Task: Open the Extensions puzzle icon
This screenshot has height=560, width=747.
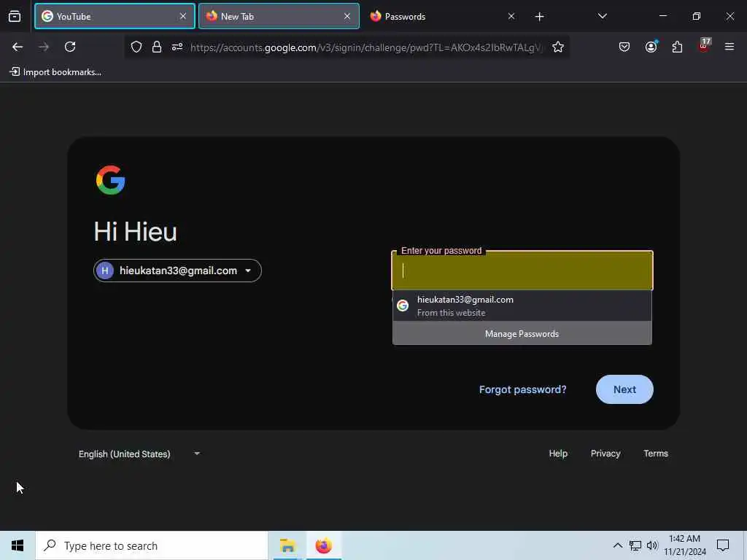Action: tap(677, 47)
